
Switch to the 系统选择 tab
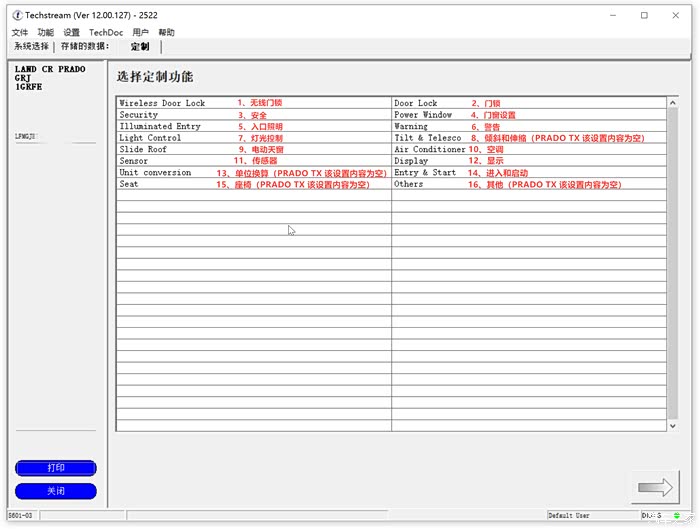click(31, 46)
